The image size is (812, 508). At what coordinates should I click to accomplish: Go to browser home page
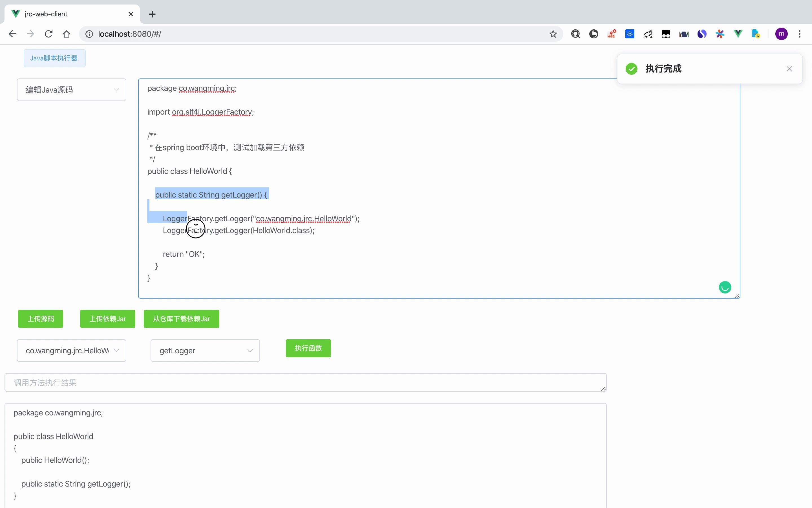(67, 34)
